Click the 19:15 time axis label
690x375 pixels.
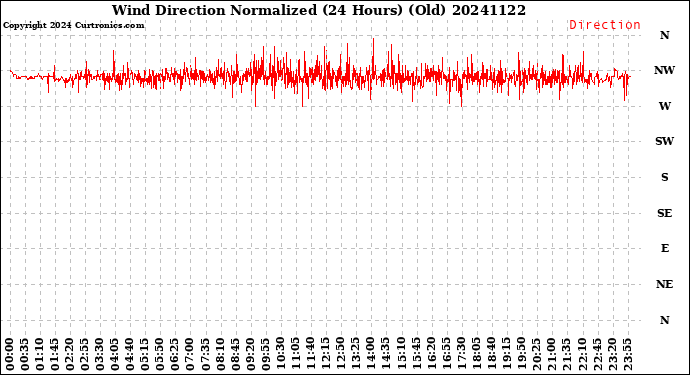(506, 355)
